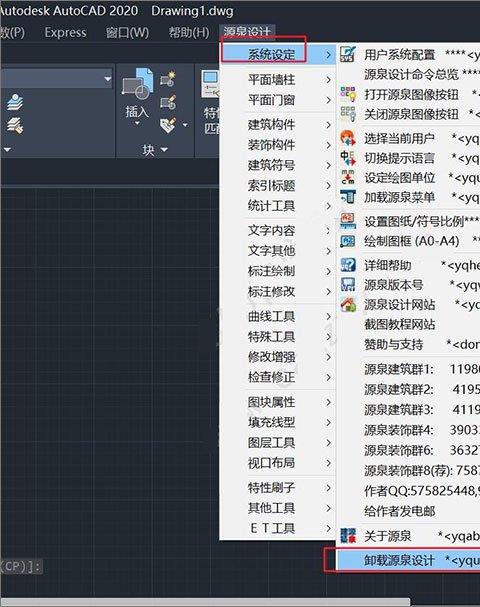
Task: Open the 帮助(H) menu
Action: (189, 33)
